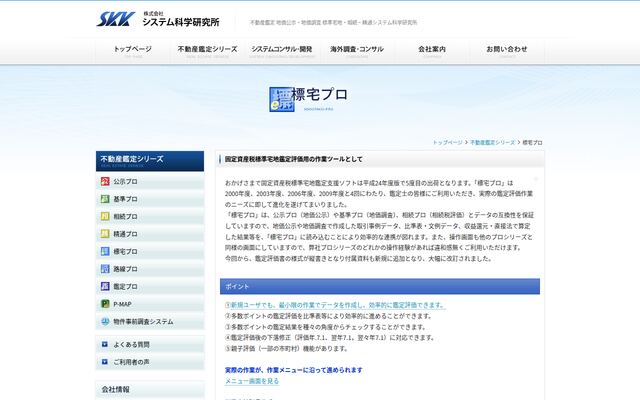Click the 基準プロ sidebar icon

tap(105, 199)
